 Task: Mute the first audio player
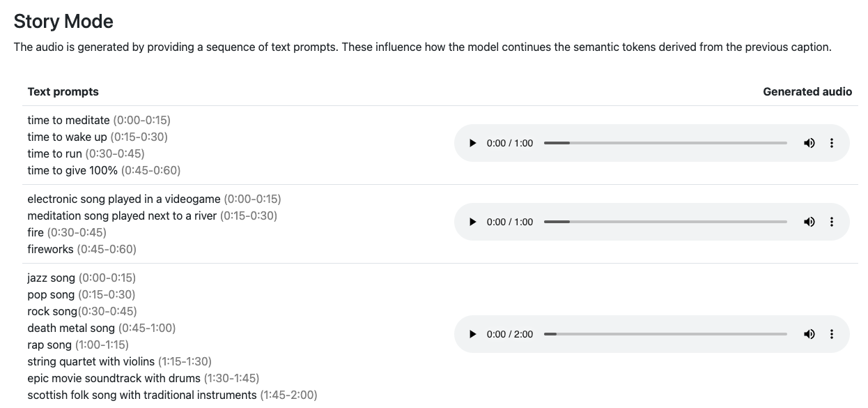tap(809, 143)
